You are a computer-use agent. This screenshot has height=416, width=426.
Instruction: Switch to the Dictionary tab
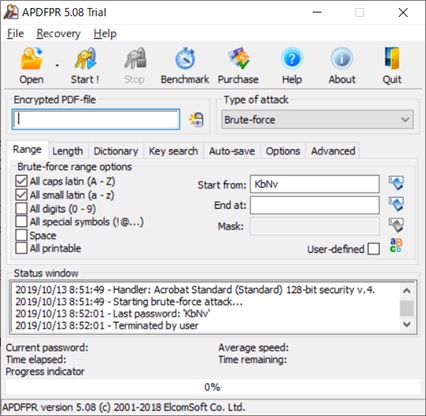point(116,151)
